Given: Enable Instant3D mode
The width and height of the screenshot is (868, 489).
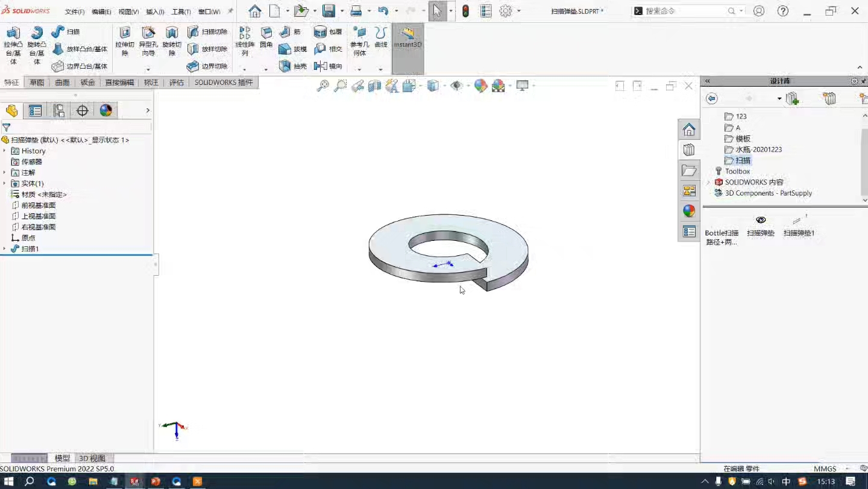Looking at the screenshot, I should click(x=407, y=42).
